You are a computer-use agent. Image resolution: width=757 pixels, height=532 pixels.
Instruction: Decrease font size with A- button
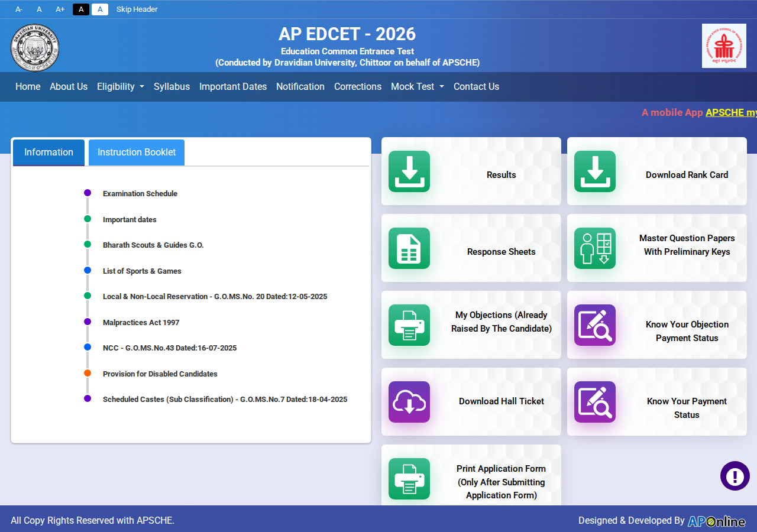pos(19,9)
